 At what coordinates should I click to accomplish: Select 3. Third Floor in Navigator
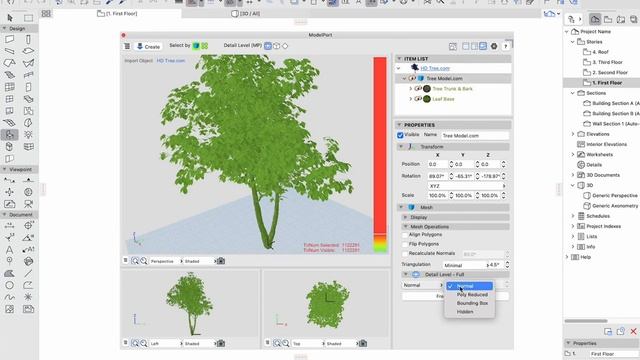pos(607,62)
